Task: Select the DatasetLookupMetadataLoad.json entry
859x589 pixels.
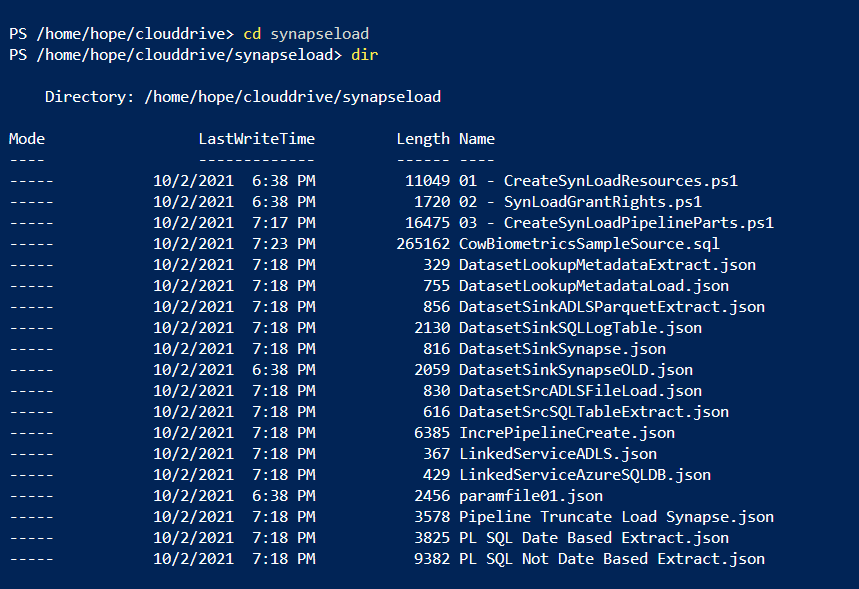Action: pos(598,286)
